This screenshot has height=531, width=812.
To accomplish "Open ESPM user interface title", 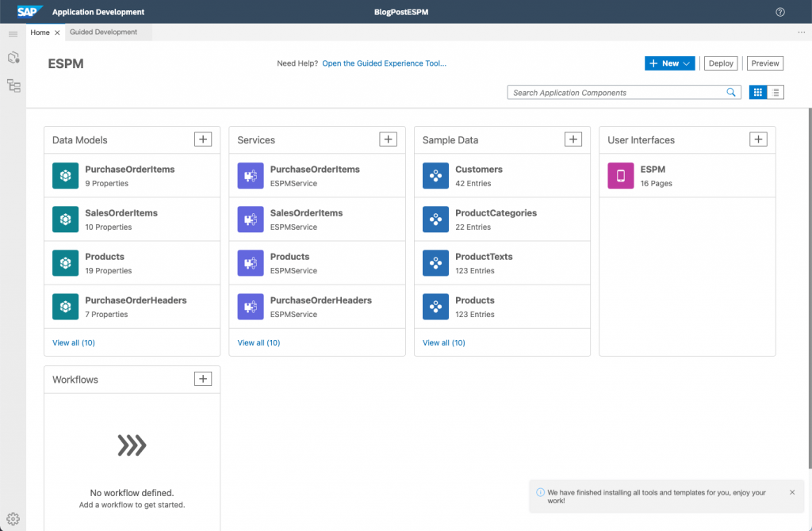I will (653, 170).
